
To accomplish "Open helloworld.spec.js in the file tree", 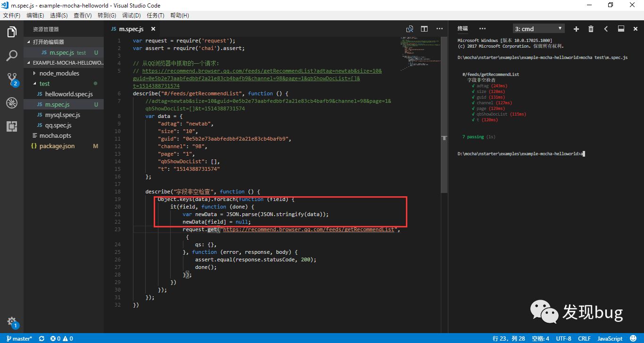I will [64, 94].
